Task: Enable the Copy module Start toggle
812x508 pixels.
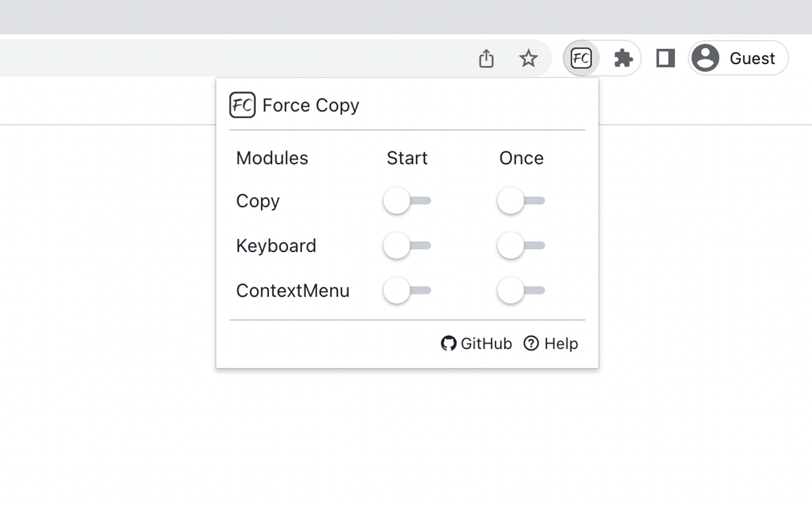Action: [x=407, y=201]
